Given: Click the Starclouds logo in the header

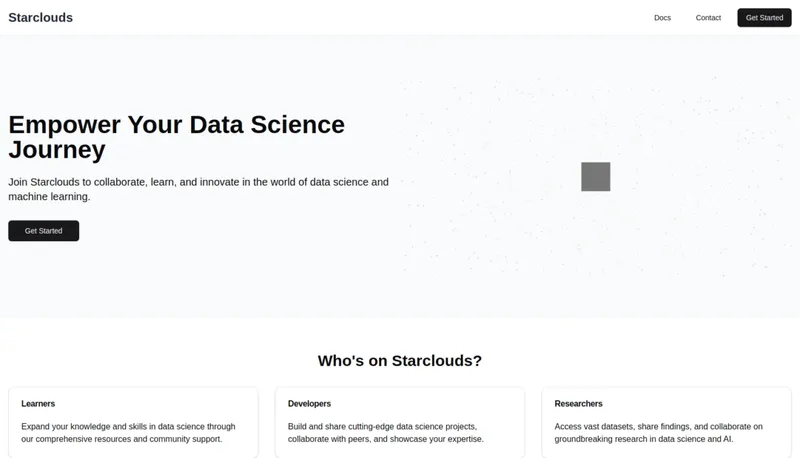Looking at the screenshot, I should [40, 18].
